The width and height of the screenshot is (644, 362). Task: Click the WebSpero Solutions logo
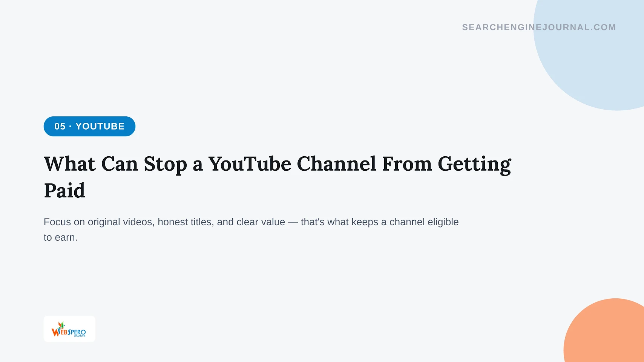coord(69,329)
